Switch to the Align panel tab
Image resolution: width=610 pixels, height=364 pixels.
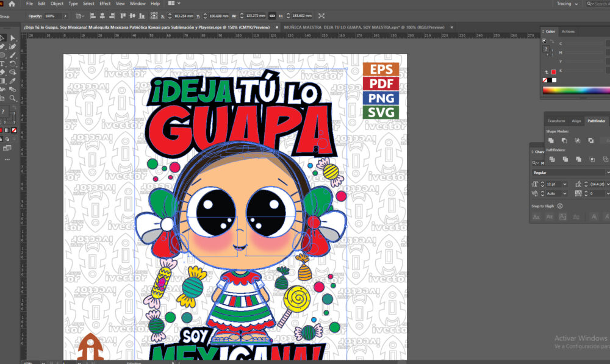576,121
